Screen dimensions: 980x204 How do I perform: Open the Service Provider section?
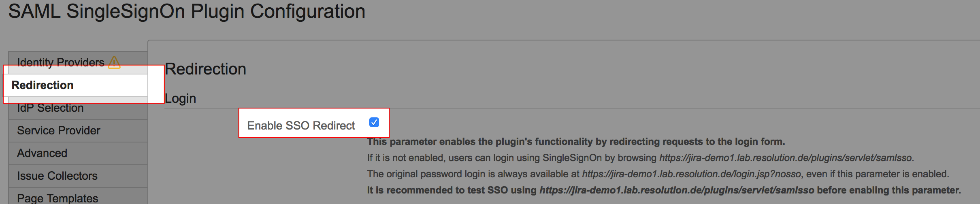58,130
